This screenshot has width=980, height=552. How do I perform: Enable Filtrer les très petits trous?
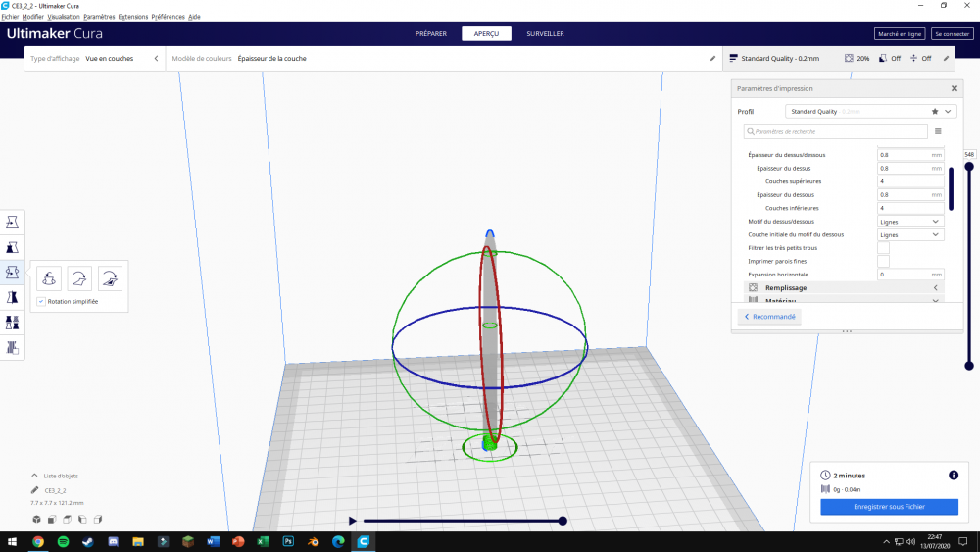[883, 248]
